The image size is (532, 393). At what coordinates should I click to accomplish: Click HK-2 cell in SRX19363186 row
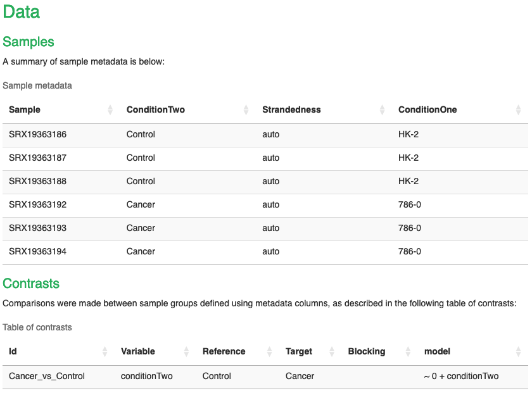coord(408,135)
